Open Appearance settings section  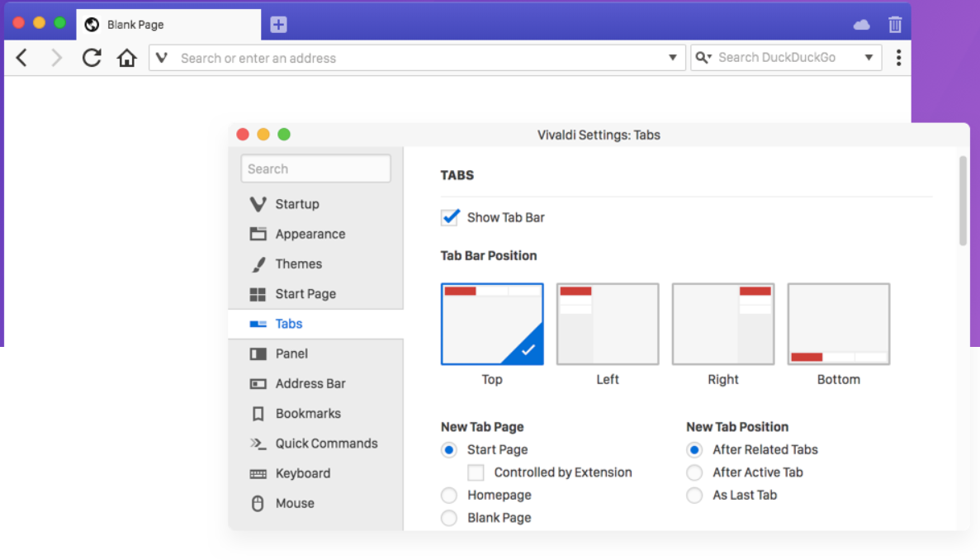(315, 235)
